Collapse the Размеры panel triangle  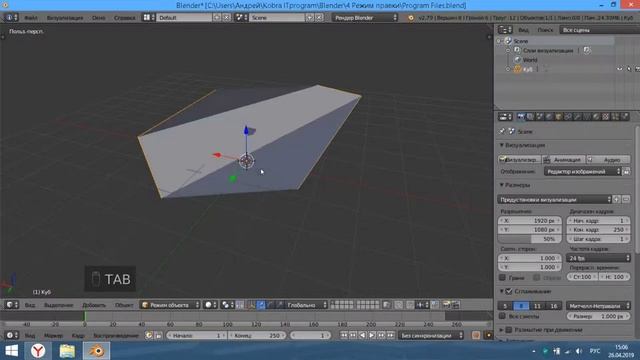[x=502, y=185]
